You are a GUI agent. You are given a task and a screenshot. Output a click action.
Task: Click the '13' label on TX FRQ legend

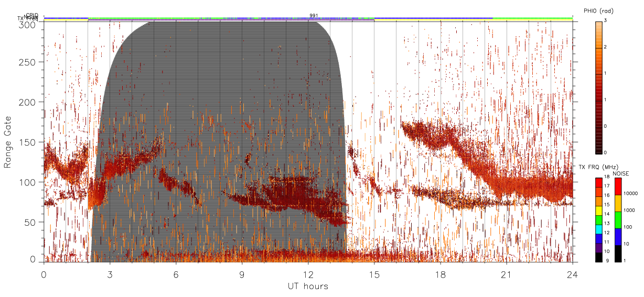click(x=607, y=223)
